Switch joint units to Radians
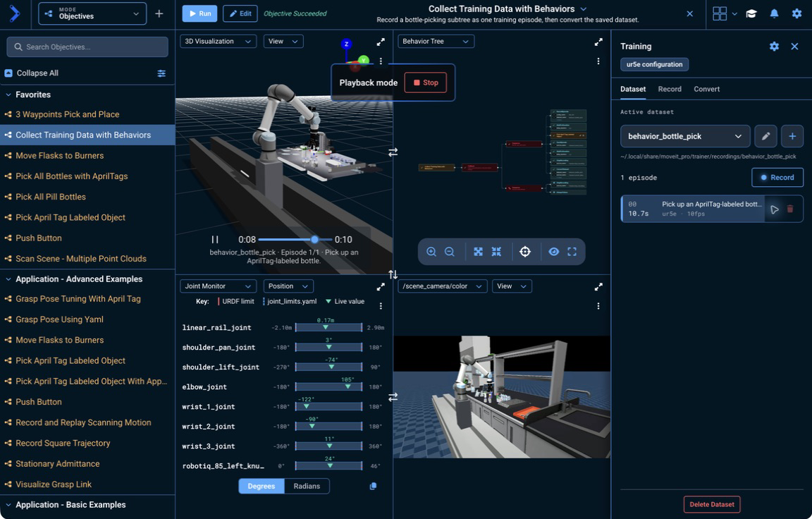Screen dimensions: 812x519 click(x=307, y=486)
